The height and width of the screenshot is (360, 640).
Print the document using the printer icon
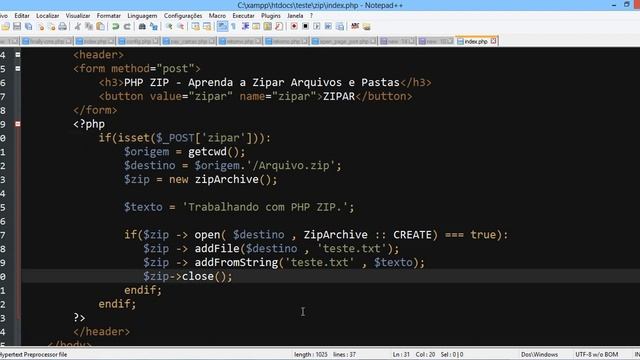pos(62,27)
